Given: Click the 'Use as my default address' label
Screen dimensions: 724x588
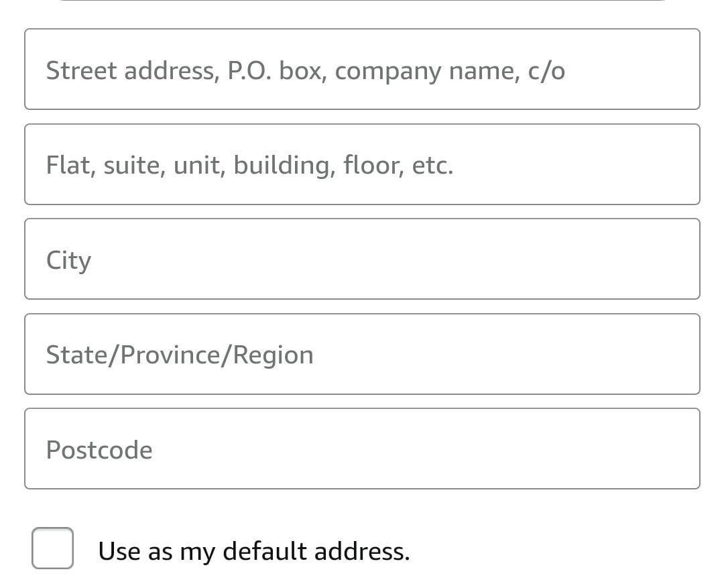Looking at the screenshot, I should [x=254, y=551].
